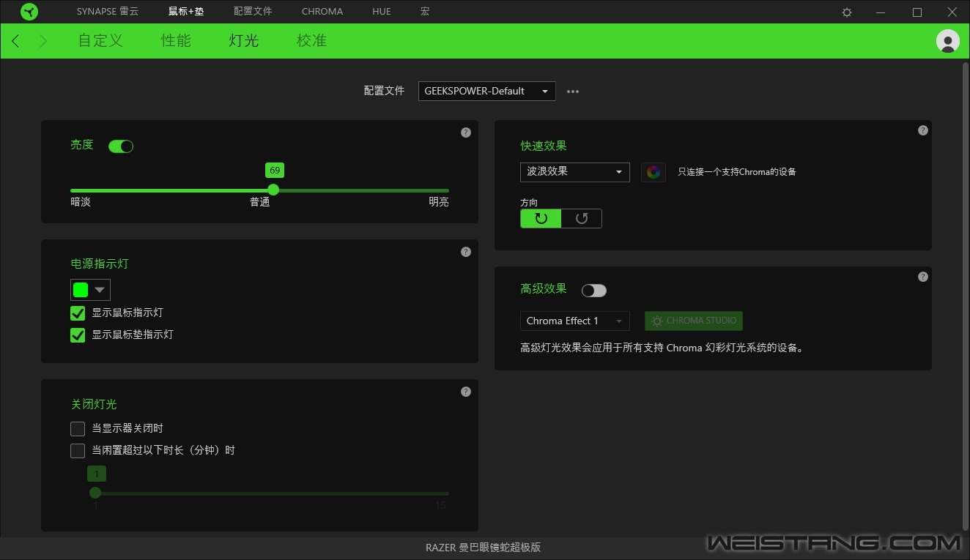Screen dimensions: 970x560
Task: Check 当显示器关闭时 option
Action: [x=78, y=429]
